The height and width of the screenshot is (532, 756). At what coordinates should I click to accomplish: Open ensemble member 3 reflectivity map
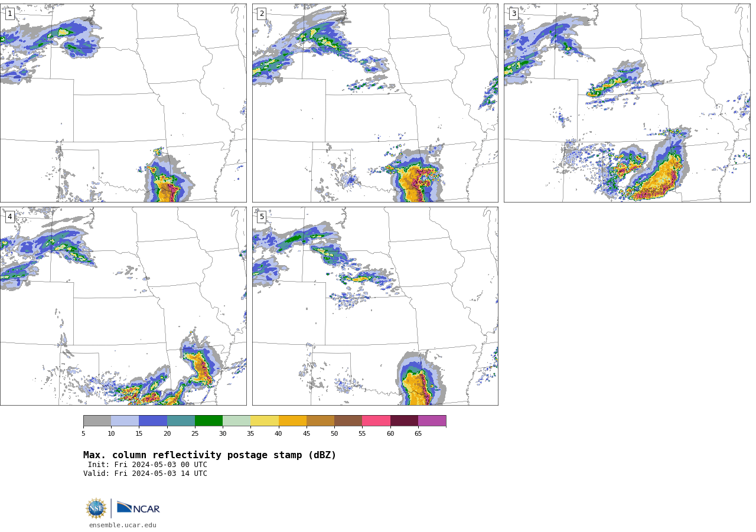click(627, 103)
